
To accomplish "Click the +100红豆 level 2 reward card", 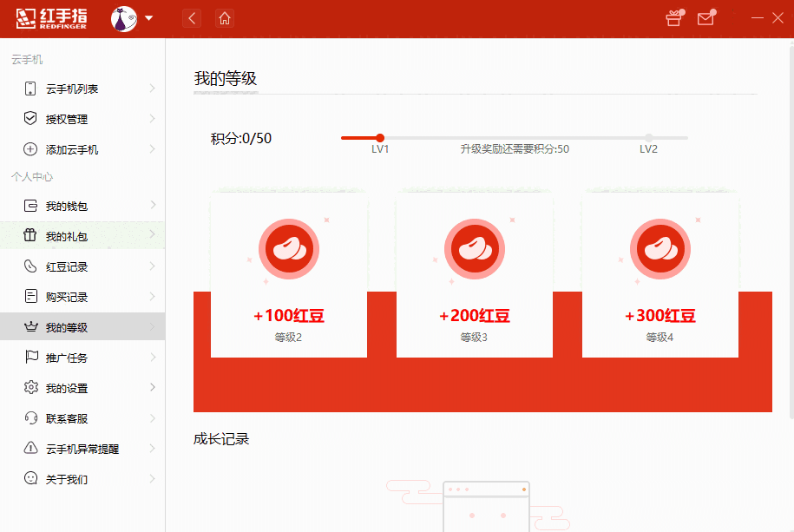I will (x=289, y=274).
